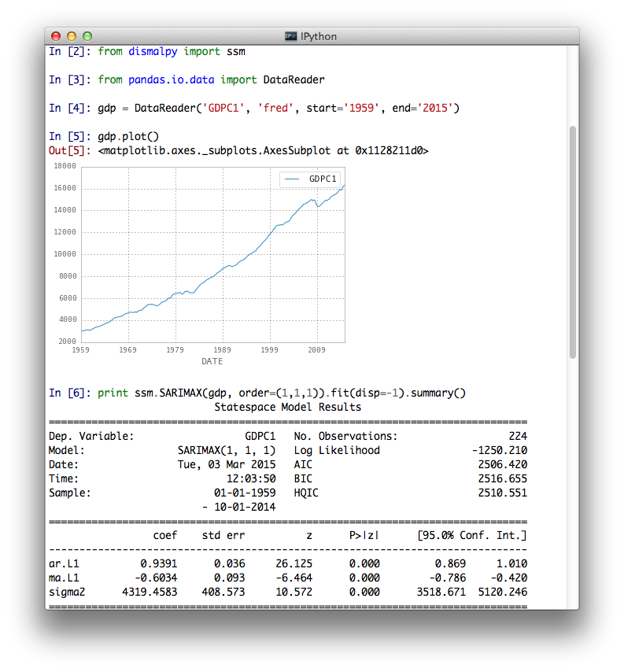Image resolution: width=624 pixels, height=672 pixels.
Task: Click the Statespace Model Results heading
Action: click(x=287, y=407)
